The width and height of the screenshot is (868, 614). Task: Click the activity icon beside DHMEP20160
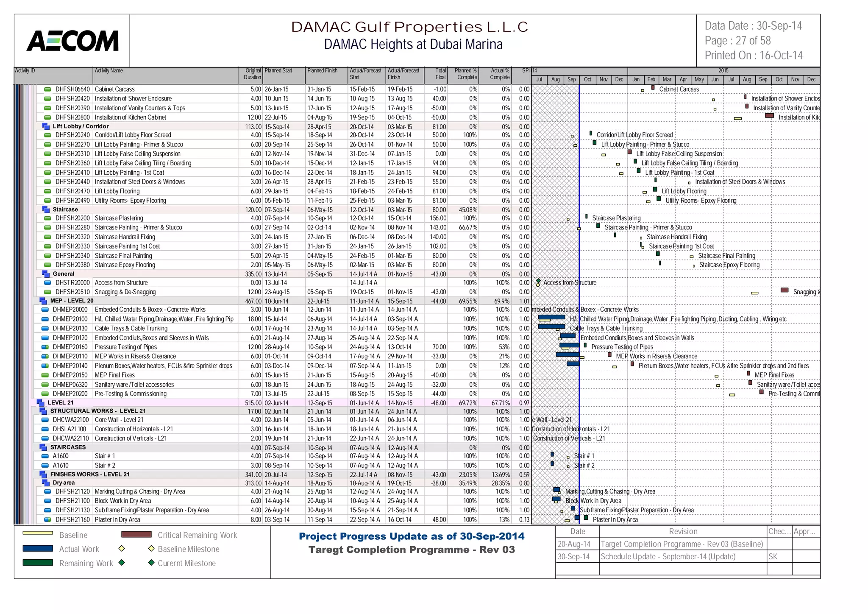45,347
